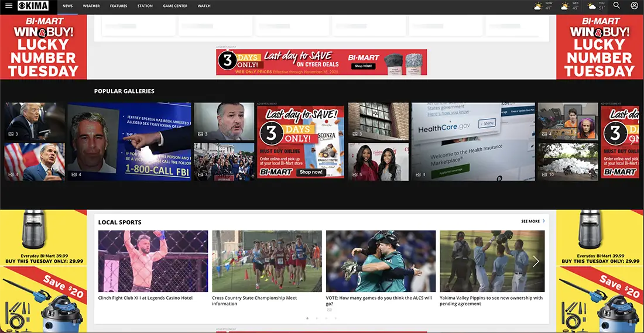644x333 pixels.
Task: Select the first Local Sports carousel dot
Action: pos(307,318)
